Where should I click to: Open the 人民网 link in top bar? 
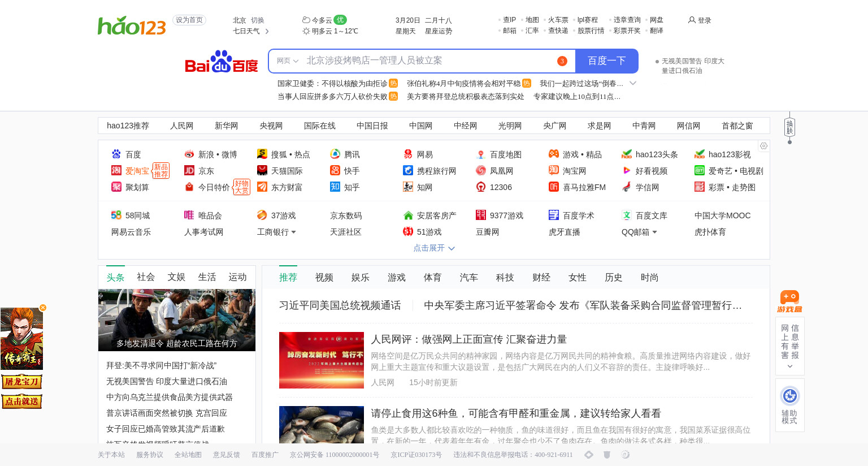[x=182, y=126]
